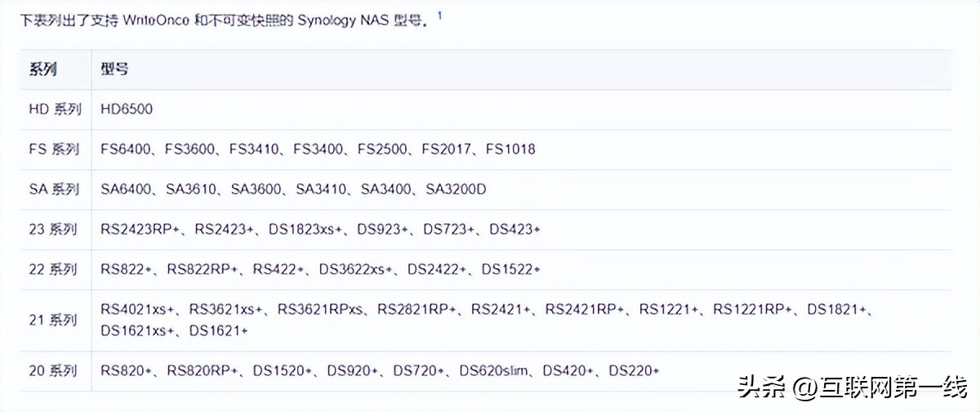Viewport: 980px width, 412px height.
Task: Click the 型号 column header
Action: 114,69
